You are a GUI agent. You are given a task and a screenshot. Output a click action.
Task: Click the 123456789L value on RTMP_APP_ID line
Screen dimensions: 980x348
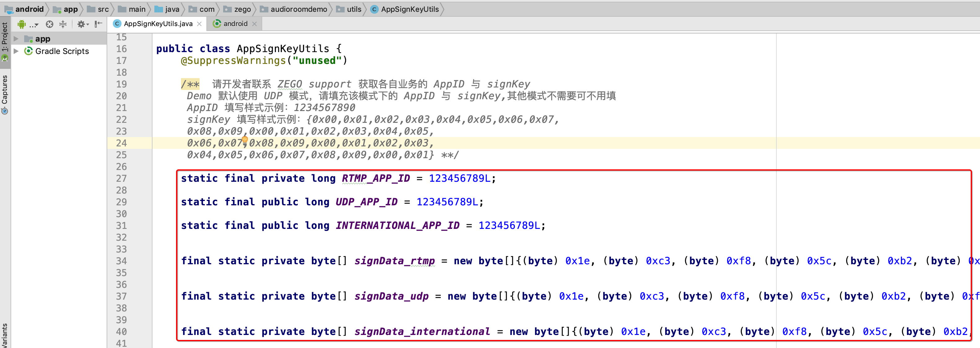click(x=460, y=178)
